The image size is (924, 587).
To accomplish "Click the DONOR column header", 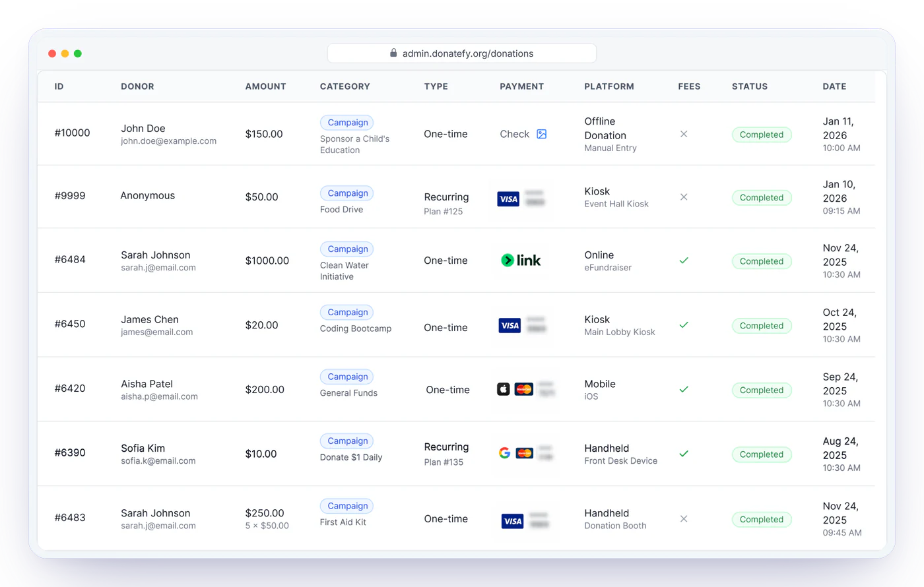I will pos(137,86).
